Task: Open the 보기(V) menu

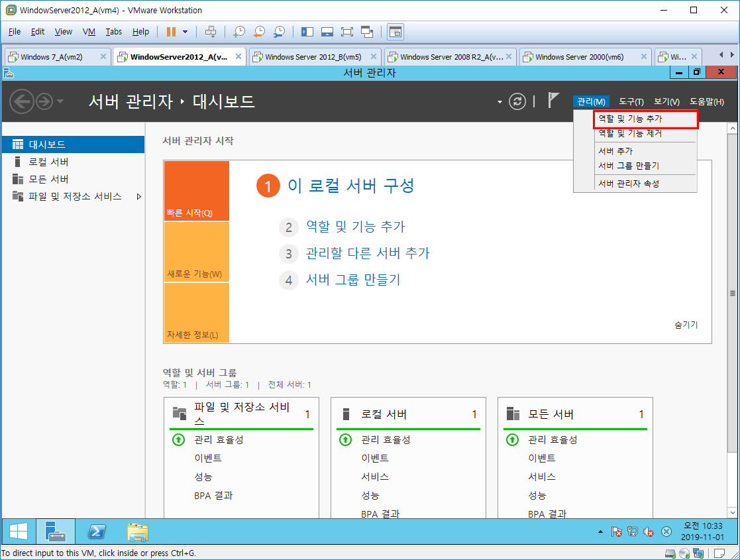Action: click(x=666, y=101)
